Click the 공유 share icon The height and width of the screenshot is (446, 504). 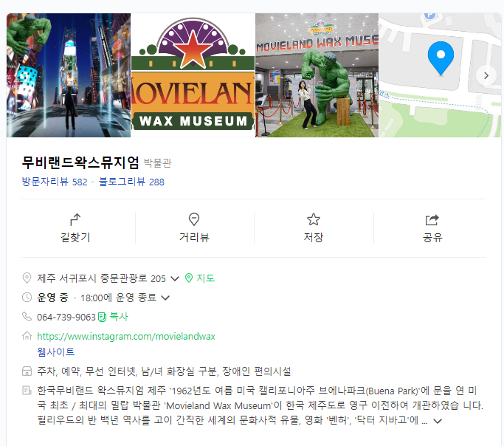click(432, 219)
